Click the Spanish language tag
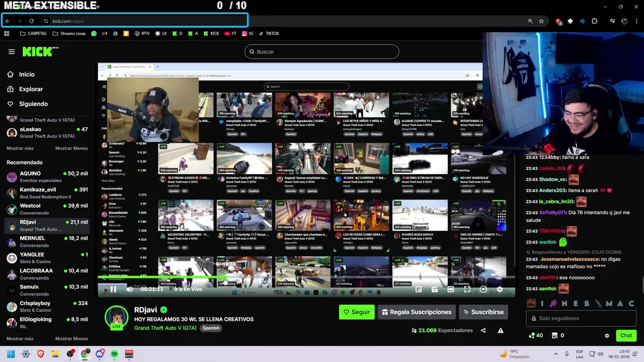This screenshot has width=644, height=362. [x=211, y=328]
